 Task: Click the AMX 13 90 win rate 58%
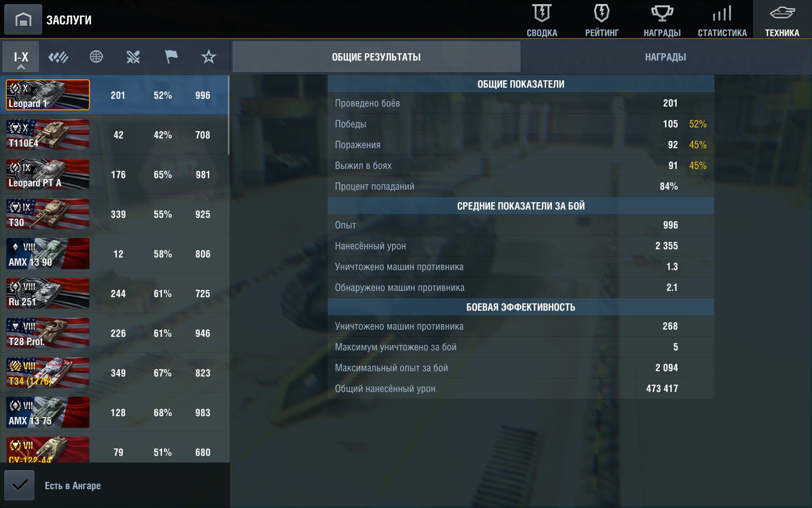tap(163, 254)
